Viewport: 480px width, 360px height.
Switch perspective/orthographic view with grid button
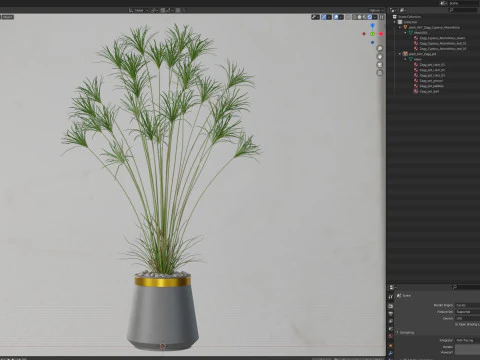click(380, 73)
